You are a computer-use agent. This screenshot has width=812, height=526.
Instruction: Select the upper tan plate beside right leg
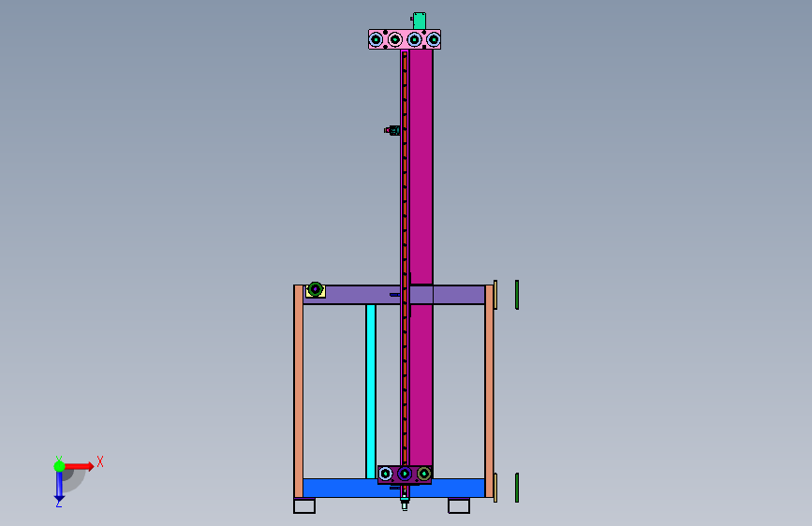495,295
